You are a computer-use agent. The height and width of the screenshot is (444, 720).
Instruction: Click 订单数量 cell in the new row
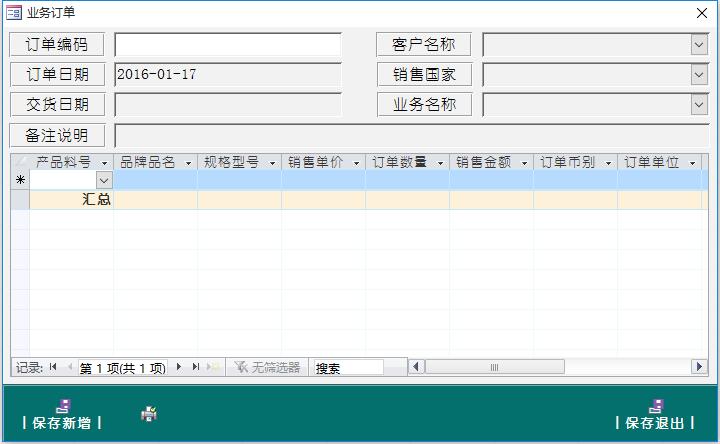coord(408,180)
